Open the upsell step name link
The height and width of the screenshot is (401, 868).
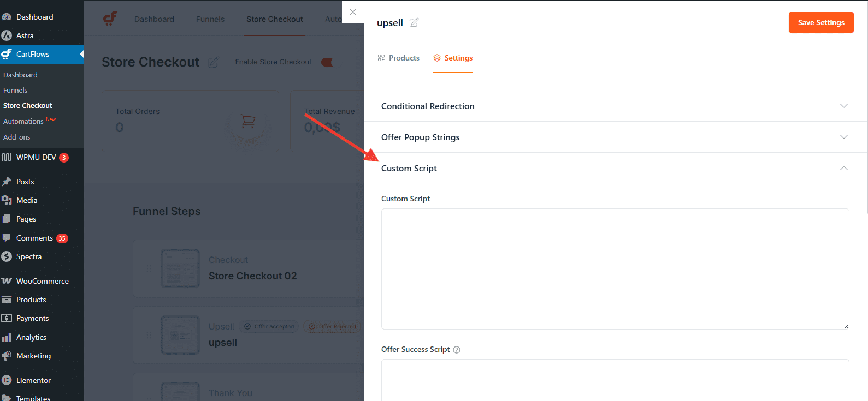pyautogui.click(x=223, y=343)
